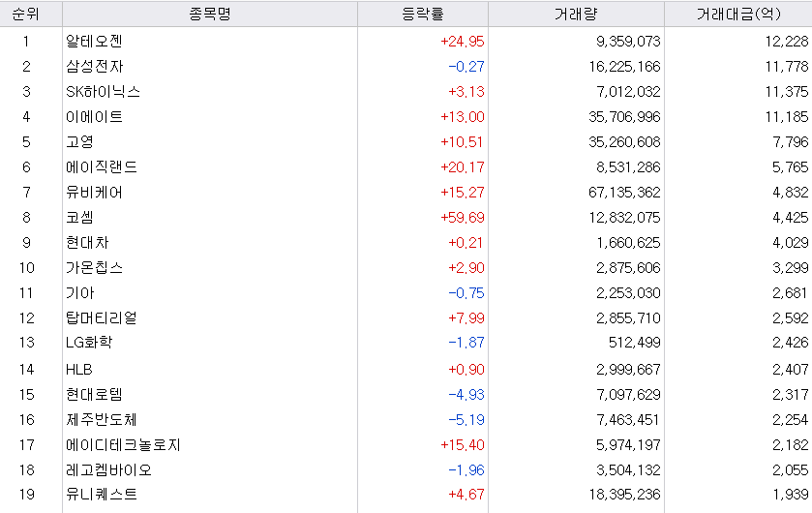This screenshot has height=513, width=812.
Task: Click the +20.17 change rate value
Action: coord(463,167)
